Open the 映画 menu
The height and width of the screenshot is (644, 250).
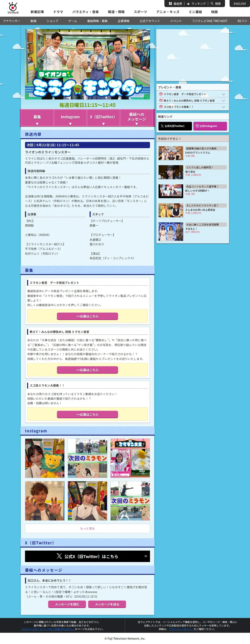tap(214, 12)
